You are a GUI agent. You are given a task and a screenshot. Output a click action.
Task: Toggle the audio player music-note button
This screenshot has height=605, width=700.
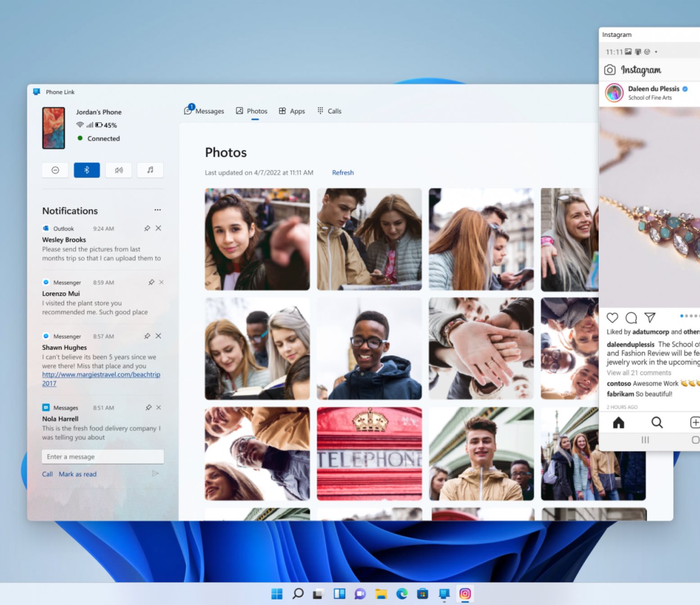coord(150,170)
